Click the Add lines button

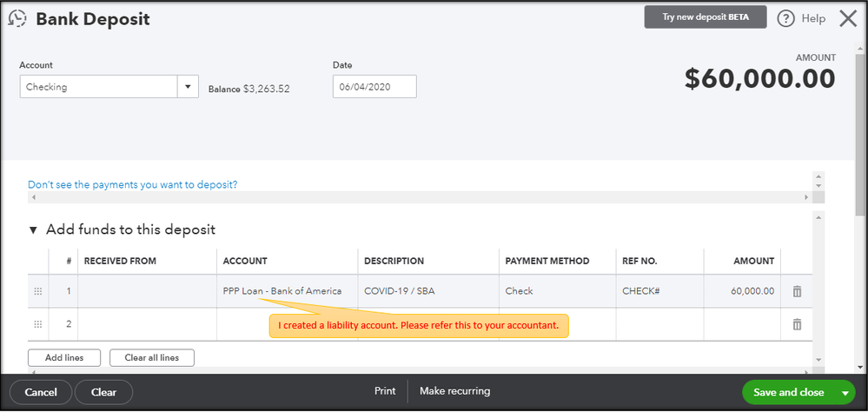click(x=64, y=358)
